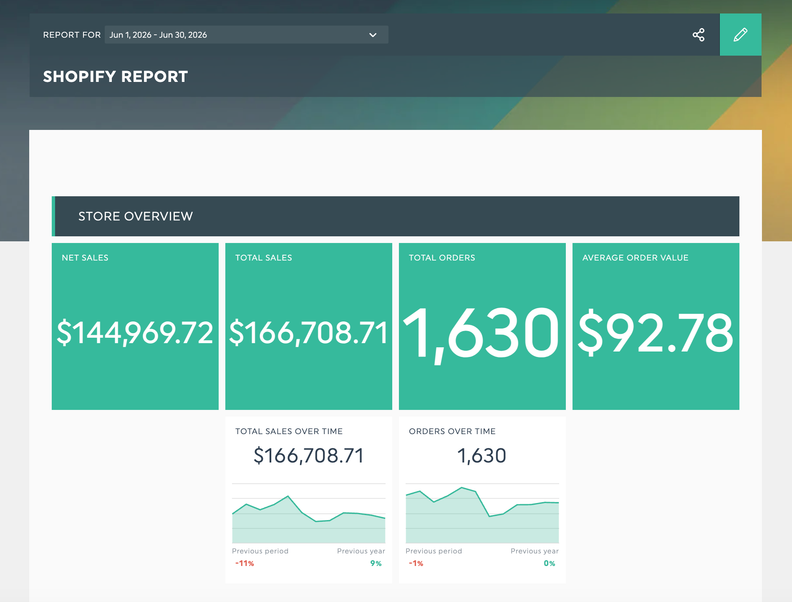Click the 1,630 value in orders chart
The width and height of the screenshot is (792, 602).
coord(482,456)
